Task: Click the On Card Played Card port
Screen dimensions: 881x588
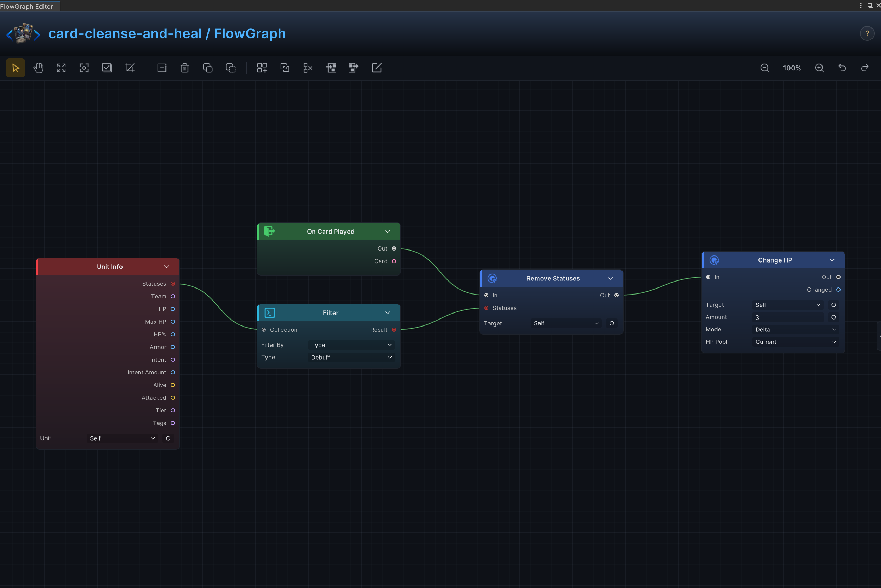Action: click(394, 261)
